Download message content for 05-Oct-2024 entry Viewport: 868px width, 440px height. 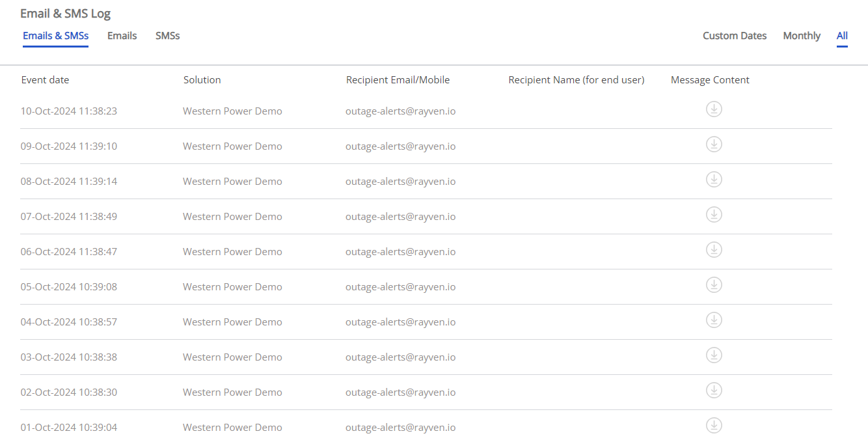point(714,284)
